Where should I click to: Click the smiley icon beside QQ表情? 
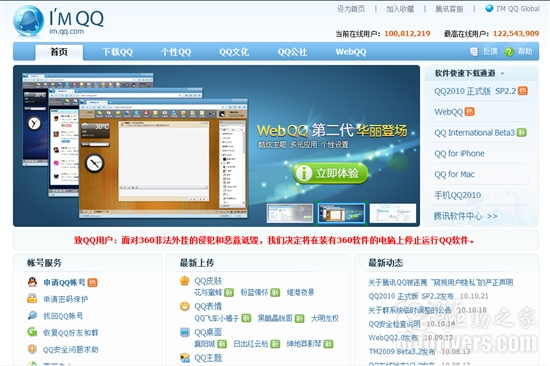185,306
